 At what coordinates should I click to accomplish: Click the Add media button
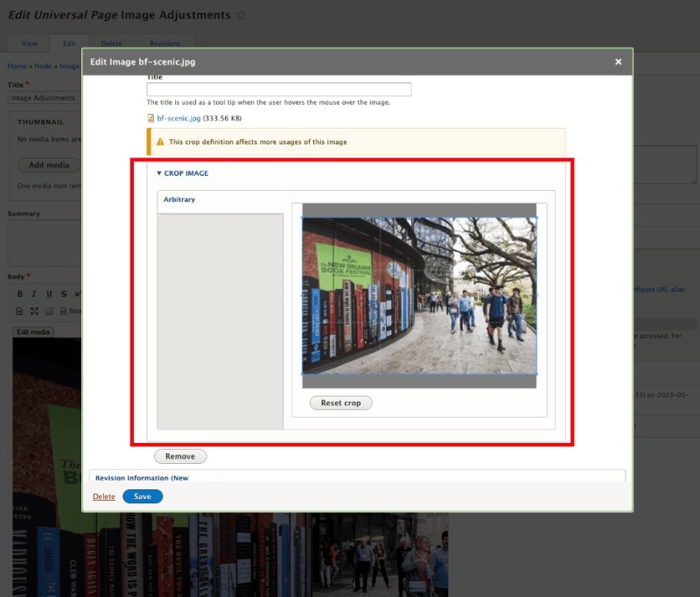pyautogui.click(x=49, y=165)
